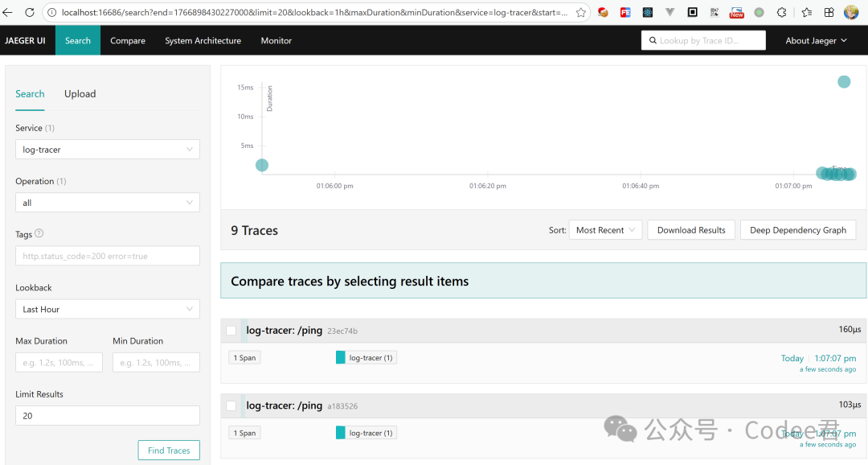Click the Tags help question mark icon

click(39, 233)
